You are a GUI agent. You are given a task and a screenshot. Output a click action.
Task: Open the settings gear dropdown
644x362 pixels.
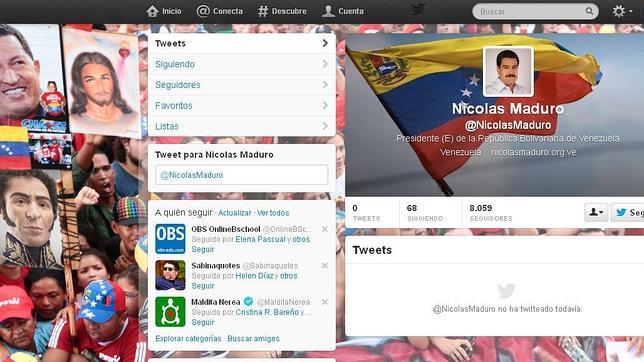click(622, 11)
